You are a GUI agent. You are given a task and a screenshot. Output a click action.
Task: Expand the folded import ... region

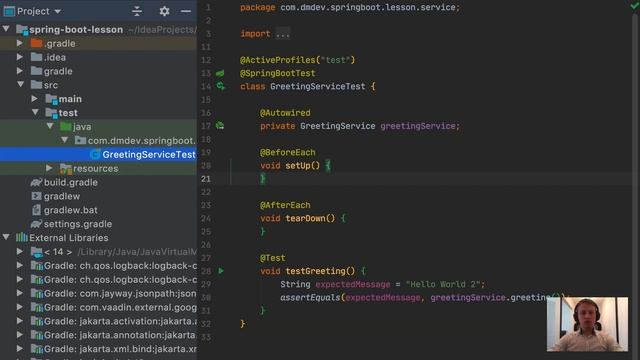coord(282,34)
